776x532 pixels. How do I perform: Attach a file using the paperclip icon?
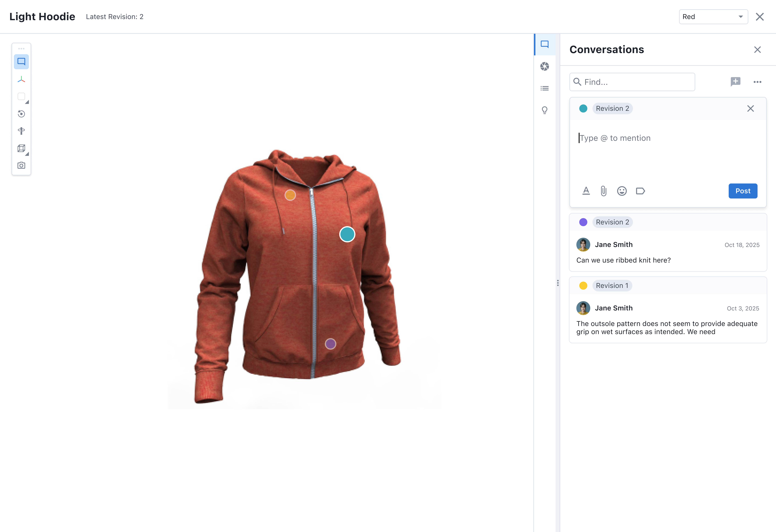click(x=603, y=191)
